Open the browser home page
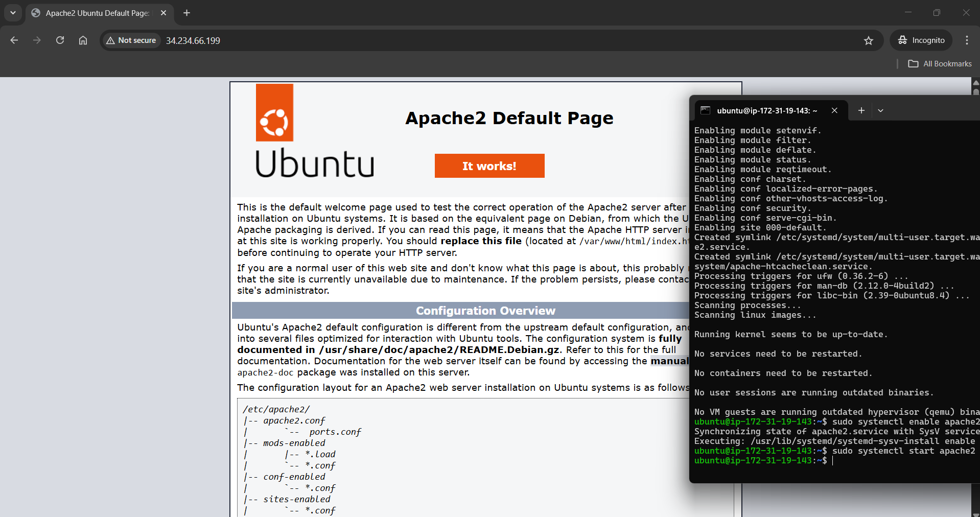Viewport: 980px width, 517px height. pyautogui.click(x=83, y=40)
